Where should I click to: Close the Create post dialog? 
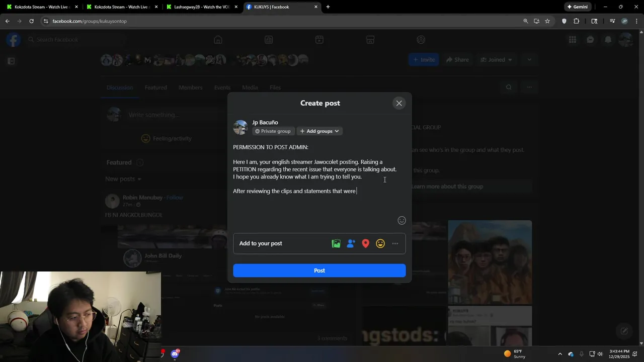tap(399, 103)
